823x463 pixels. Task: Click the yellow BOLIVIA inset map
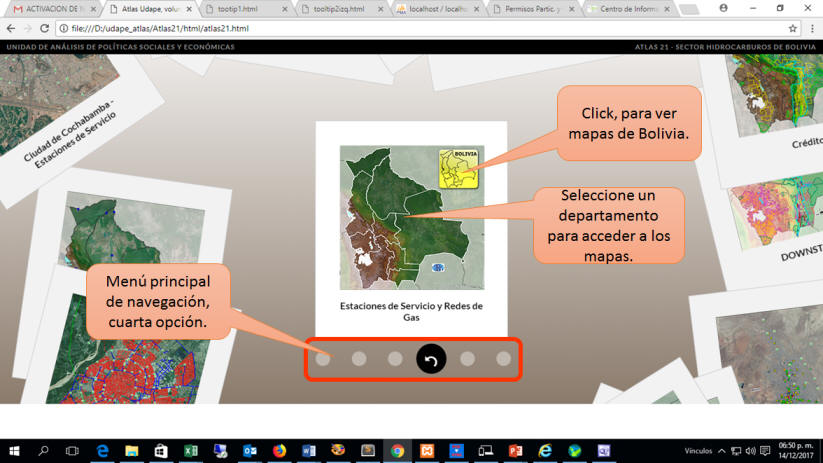(x=459, y=169)
